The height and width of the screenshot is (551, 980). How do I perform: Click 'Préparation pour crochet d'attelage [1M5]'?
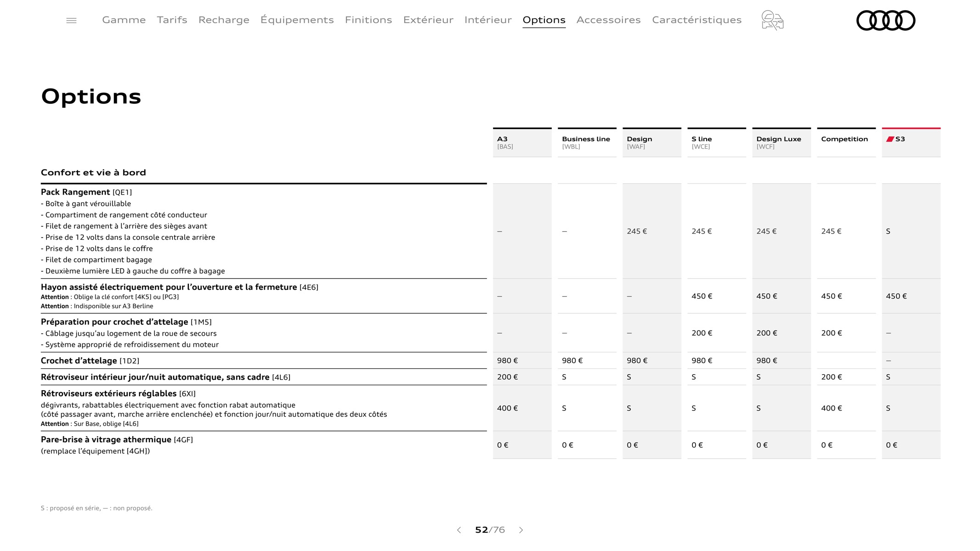click(x=126, y=322)
